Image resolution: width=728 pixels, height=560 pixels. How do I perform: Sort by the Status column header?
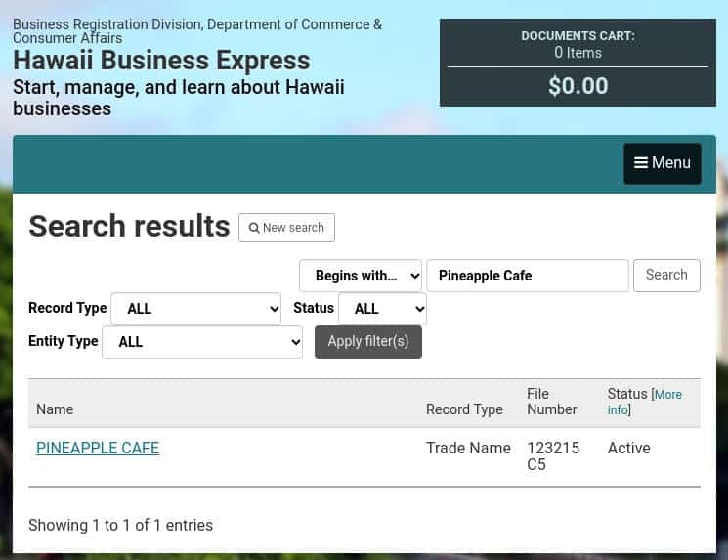pyautogui.click(x=627, y=394)
